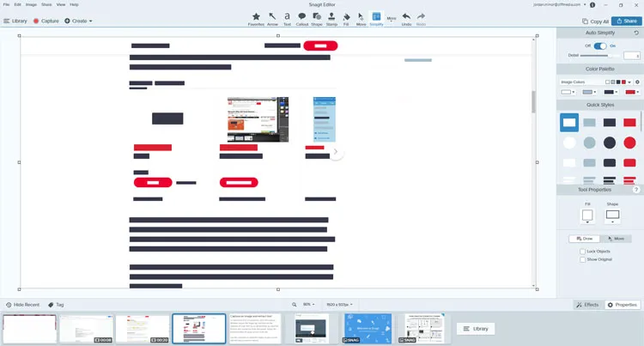This screenshot has width=644, height=346.
Task: Apply white rectangle quick style
Action: [x=569, y=122]
